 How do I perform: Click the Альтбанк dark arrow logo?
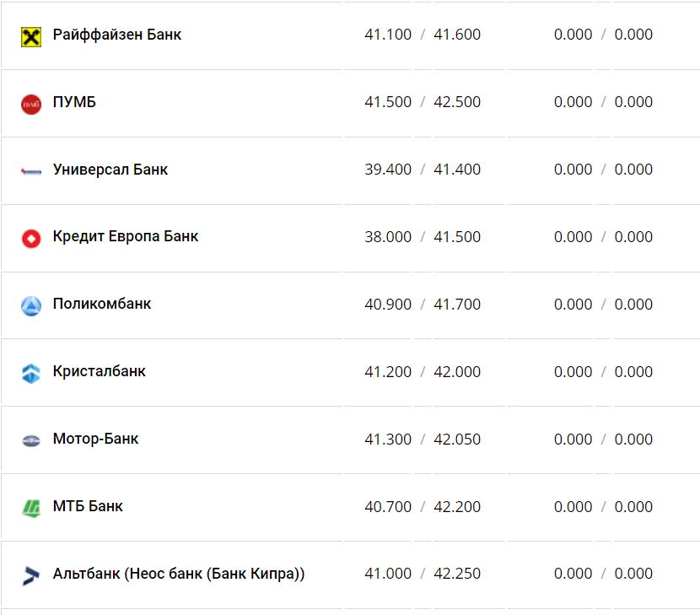click(31, 575)
